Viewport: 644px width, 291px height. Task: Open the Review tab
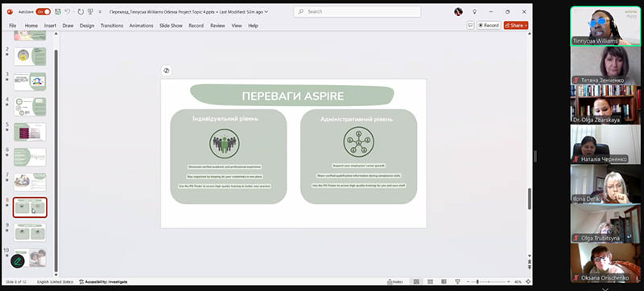(x=217, y=26)
